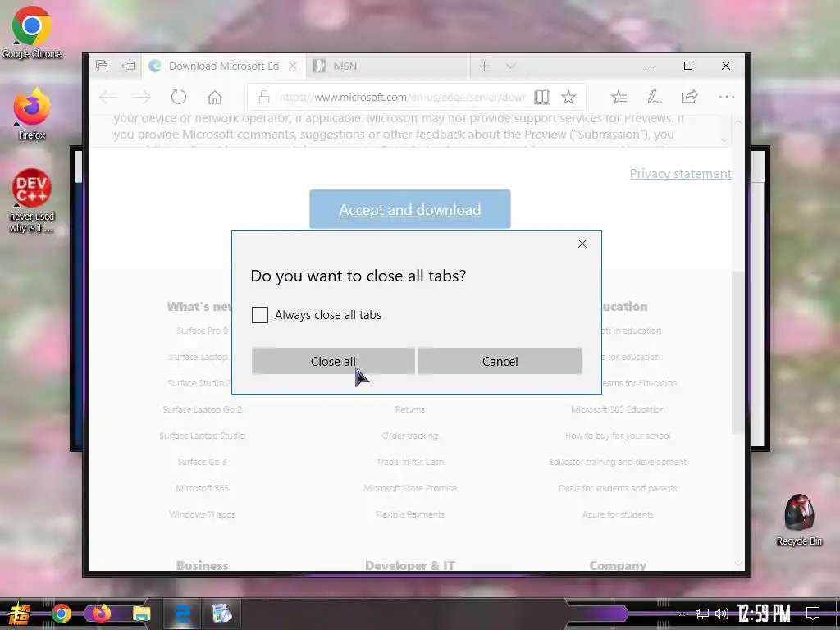Click the Edge taskbar button
Viewport: 840px width, 630px height.
click(x=182, y=614)
